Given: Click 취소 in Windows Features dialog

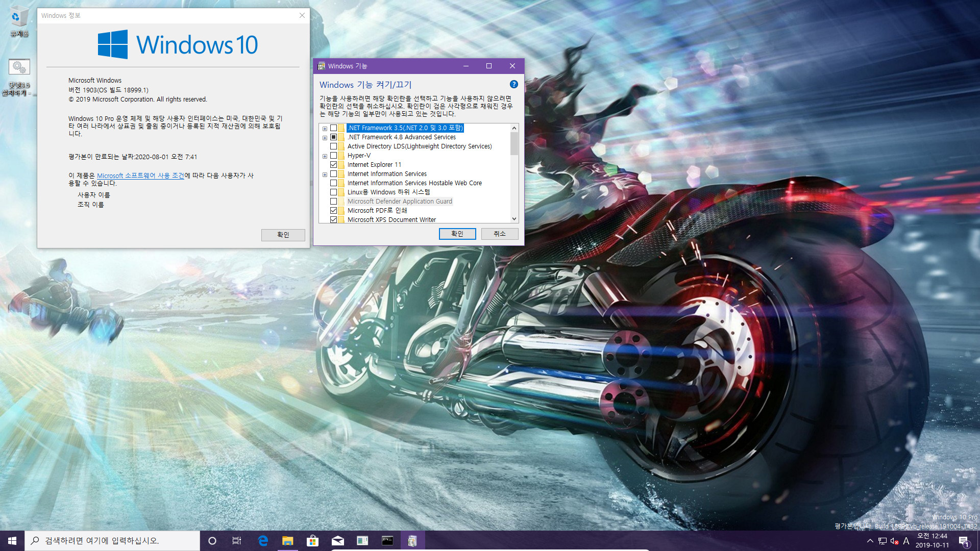Looking at the screenshot, I should [x=500, y=234].
